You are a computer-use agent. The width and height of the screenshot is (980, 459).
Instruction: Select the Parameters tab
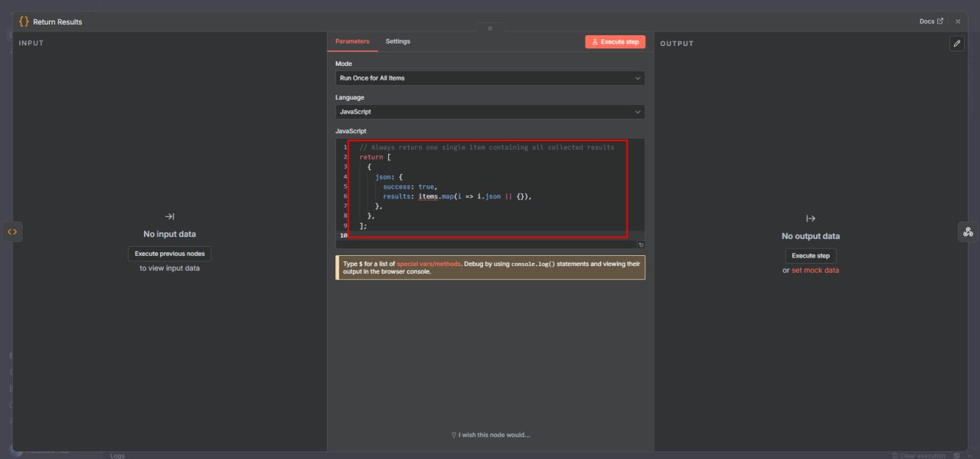click(x=352, y=41)
